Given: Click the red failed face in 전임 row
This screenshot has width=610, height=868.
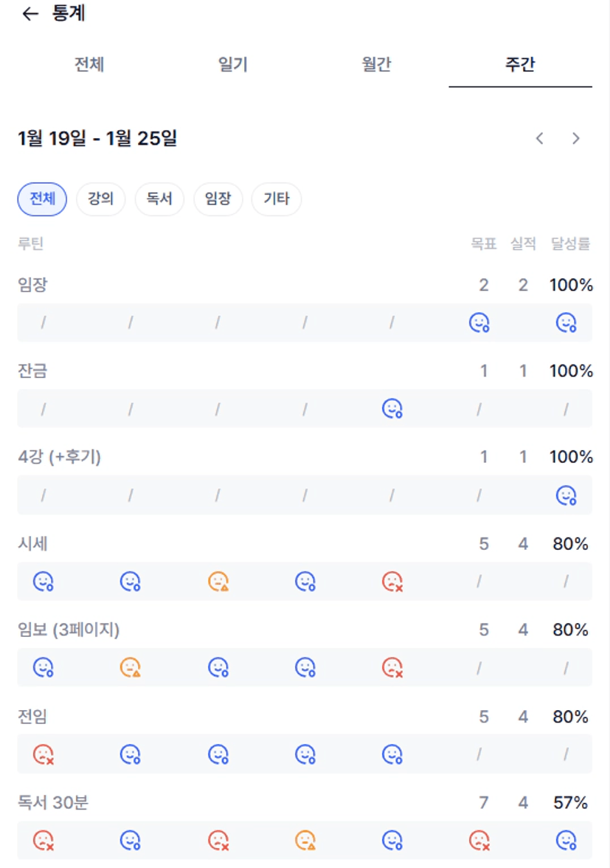Looking at the screenshot, I should [44, 754].
